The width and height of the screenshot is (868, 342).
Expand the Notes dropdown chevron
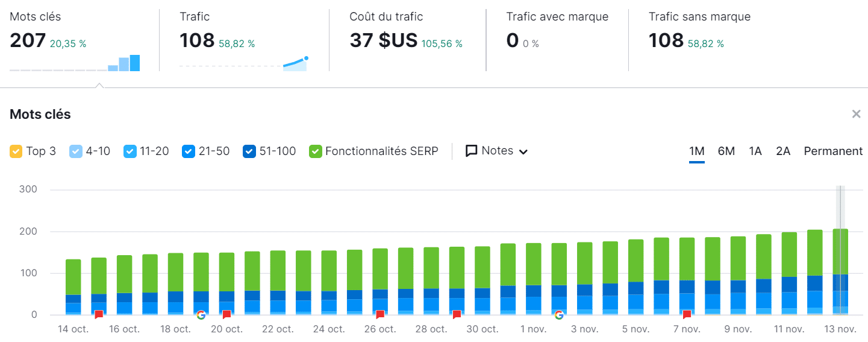(x=523, y=151)
